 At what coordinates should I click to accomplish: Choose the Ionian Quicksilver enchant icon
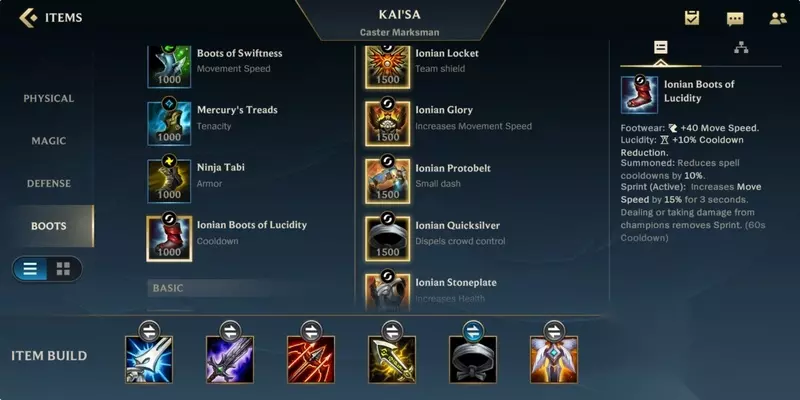click(x=387, y=239)
